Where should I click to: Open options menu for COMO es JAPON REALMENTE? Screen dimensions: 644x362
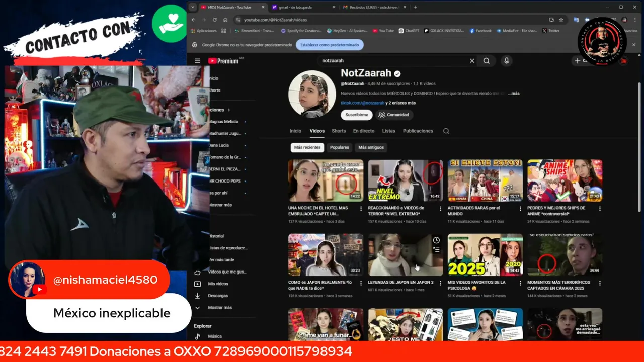coord(361,283)
